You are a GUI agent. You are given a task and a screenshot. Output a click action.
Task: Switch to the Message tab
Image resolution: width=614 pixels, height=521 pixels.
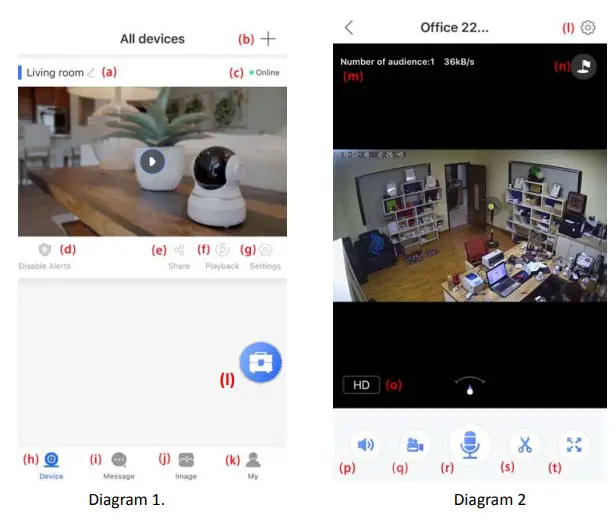coord(119,465)
